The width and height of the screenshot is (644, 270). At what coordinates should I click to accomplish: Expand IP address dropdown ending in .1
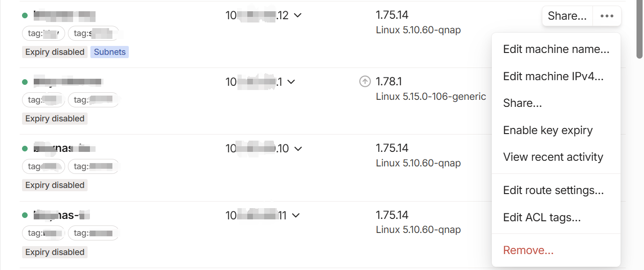(291, 82)
